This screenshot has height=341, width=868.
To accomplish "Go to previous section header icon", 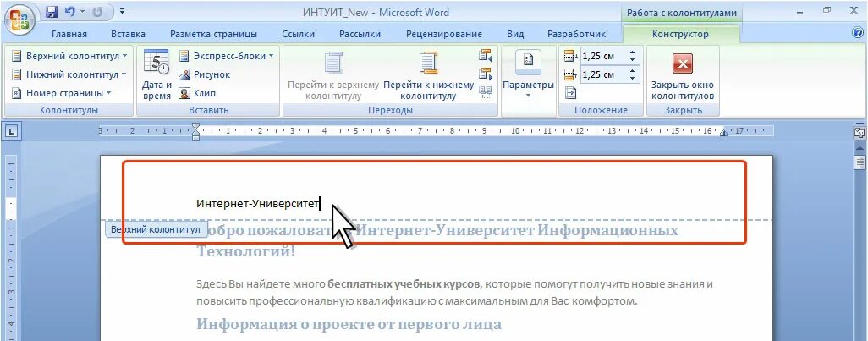I will coord(486,55).
